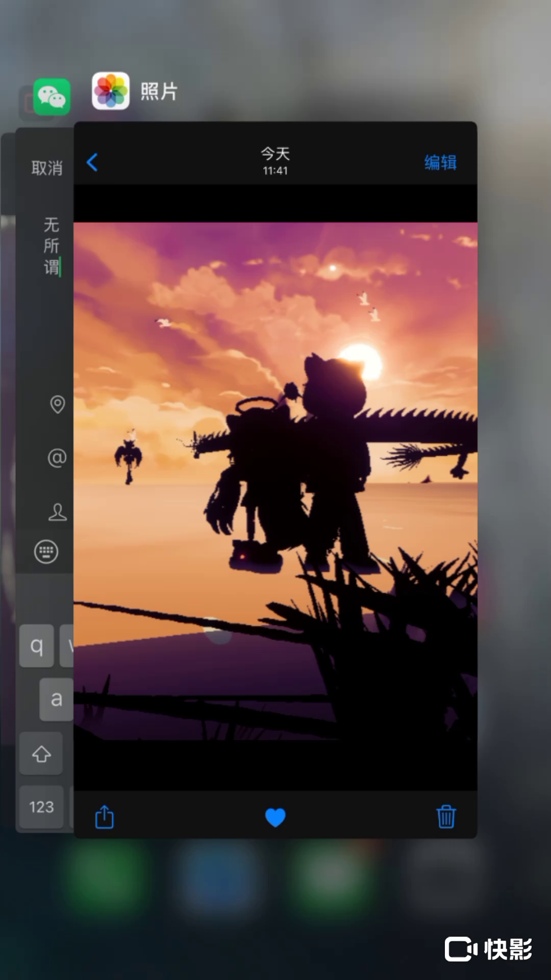Image resolution: width=551 pixels, height=980 pixels.
Task: Tap the trash delete icon
Action: (x=445, y=817)
